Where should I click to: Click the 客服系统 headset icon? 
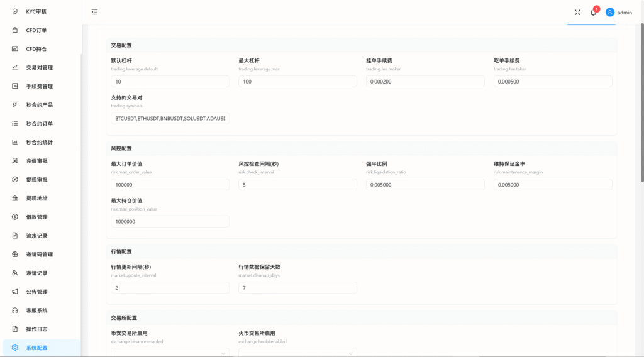tap(15, 310)
